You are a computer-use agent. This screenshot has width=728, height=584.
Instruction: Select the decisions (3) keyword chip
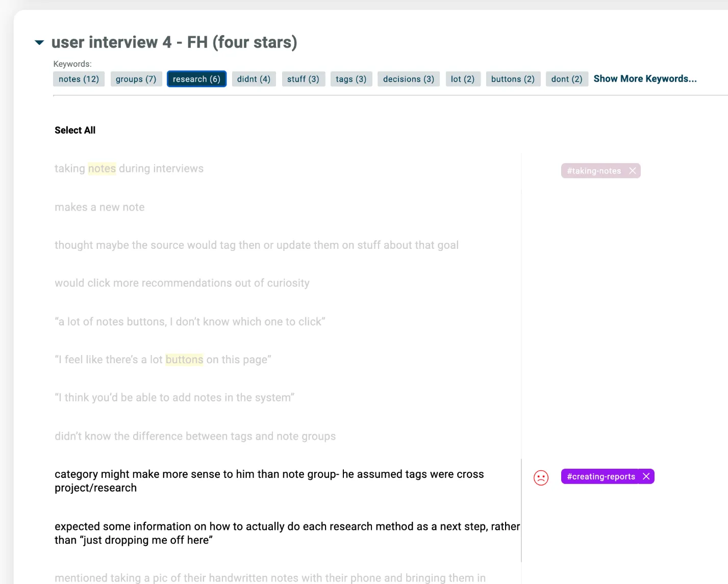[x=409, y=79]
